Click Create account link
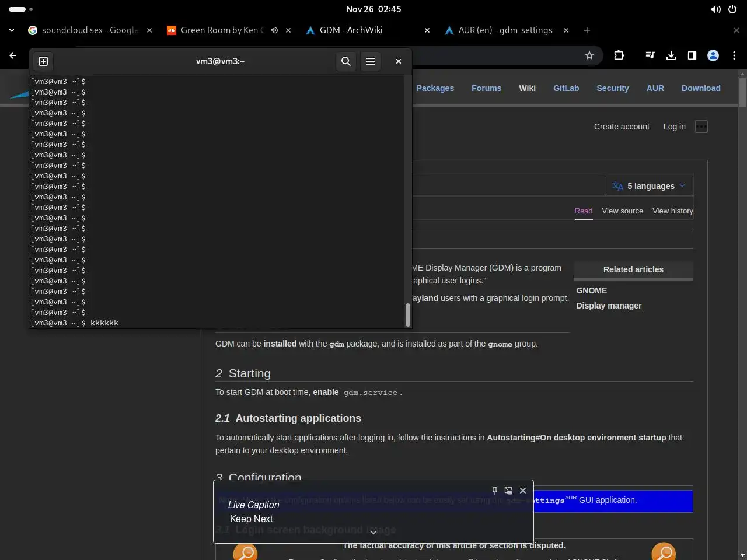This screenshot has height=560, width=747. click(x=622, y=127)
